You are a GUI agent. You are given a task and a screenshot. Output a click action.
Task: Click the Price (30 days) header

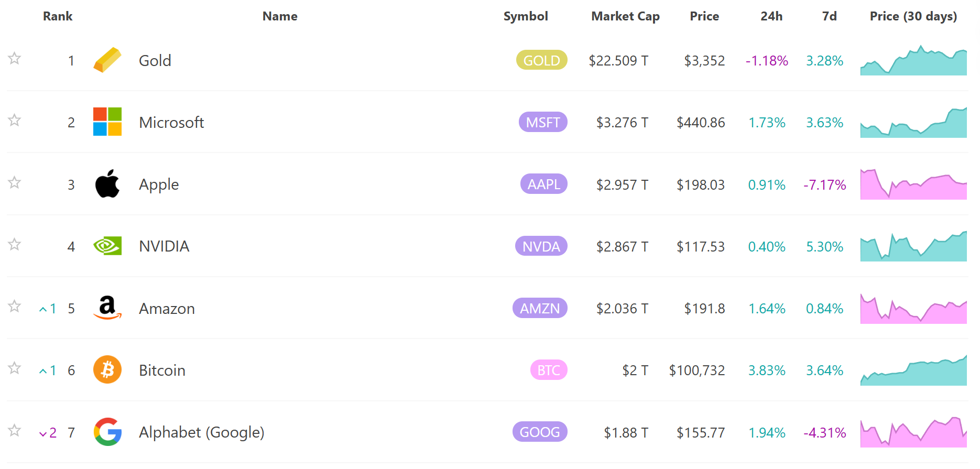[913, 16]
